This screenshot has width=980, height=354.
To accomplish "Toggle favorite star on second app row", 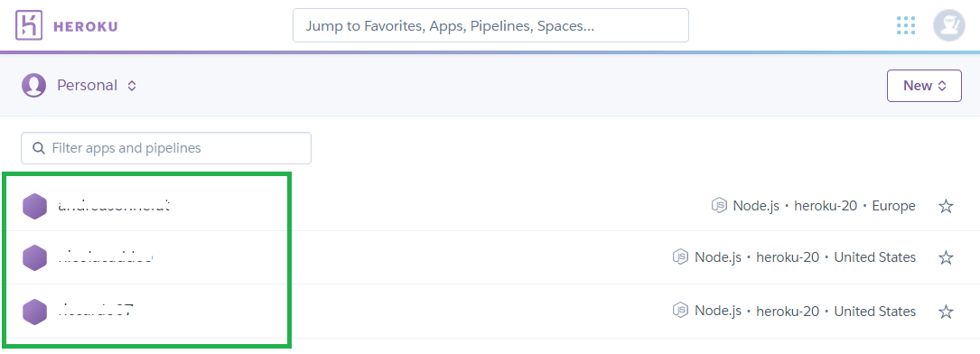I will pos(947,257).
